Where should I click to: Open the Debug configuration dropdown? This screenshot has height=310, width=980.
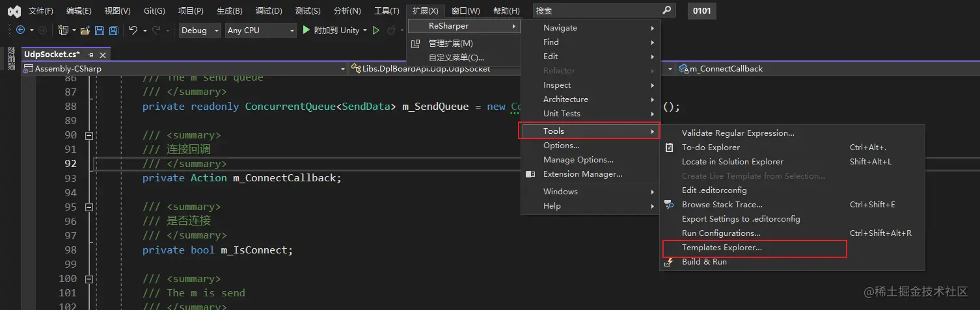coord(200,30)
